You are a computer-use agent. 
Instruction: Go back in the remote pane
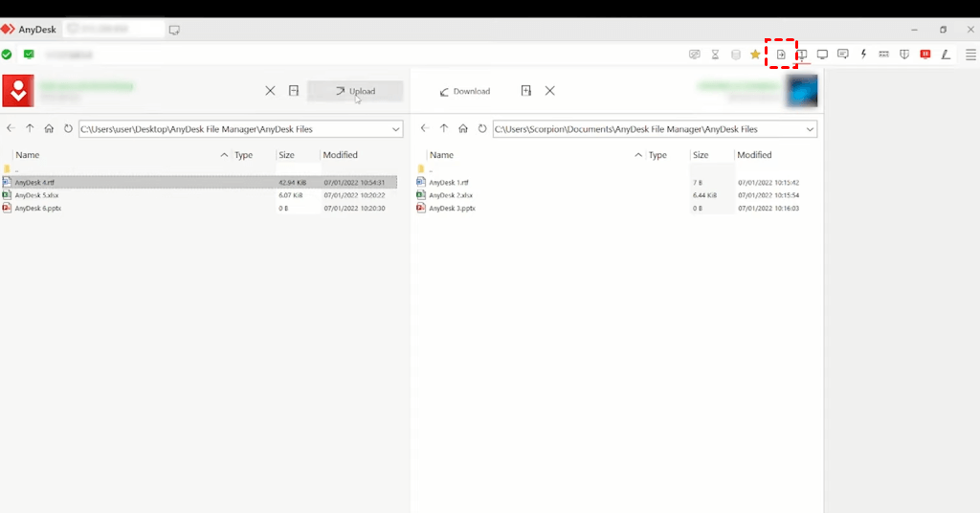425,128
